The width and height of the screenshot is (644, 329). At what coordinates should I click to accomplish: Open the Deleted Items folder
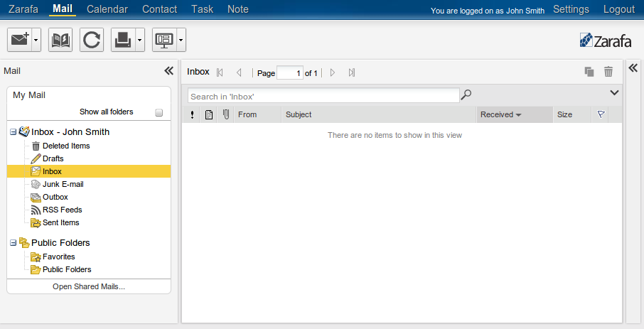(x=66, y=146)
